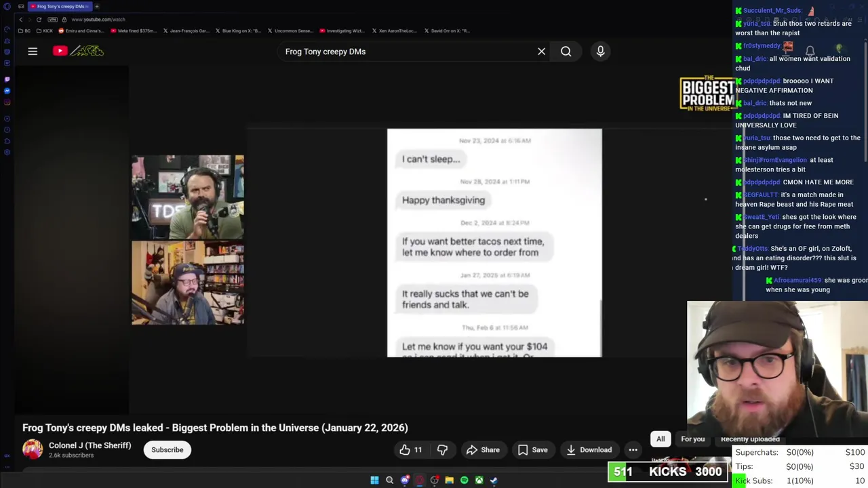Image resolution: width=868 pixels, height=488 pixels.
Task: Open Discord from the taskbar
Action: 405,481
